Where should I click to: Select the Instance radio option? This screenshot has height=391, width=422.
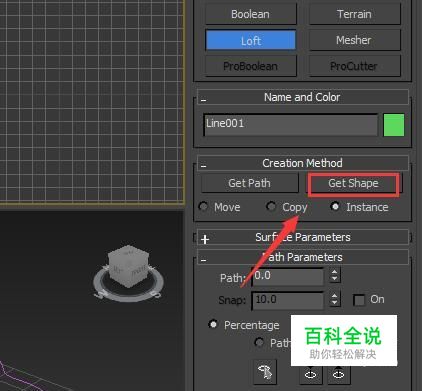click(335, 207)
